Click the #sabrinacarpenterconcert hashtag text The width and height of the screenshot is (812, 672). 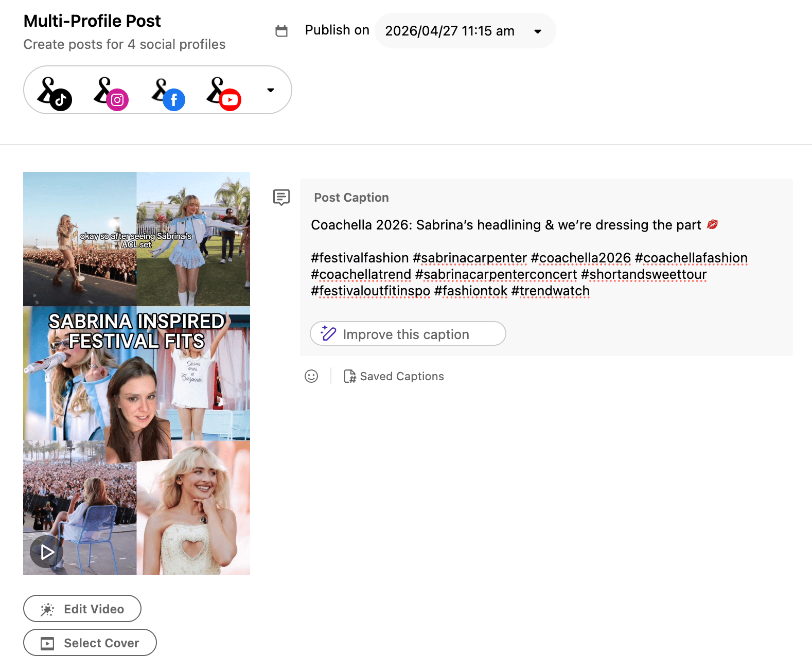point(496,274)
